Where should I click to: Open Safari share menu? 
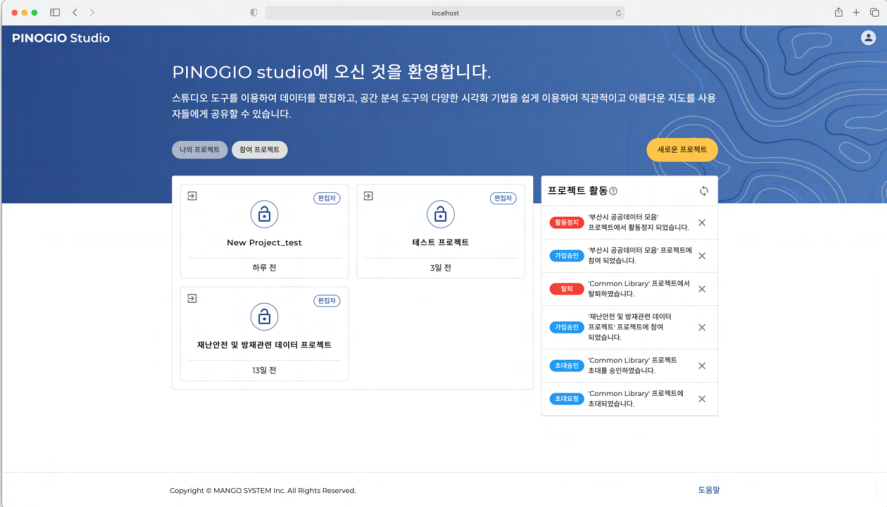[x=838, y=12]
